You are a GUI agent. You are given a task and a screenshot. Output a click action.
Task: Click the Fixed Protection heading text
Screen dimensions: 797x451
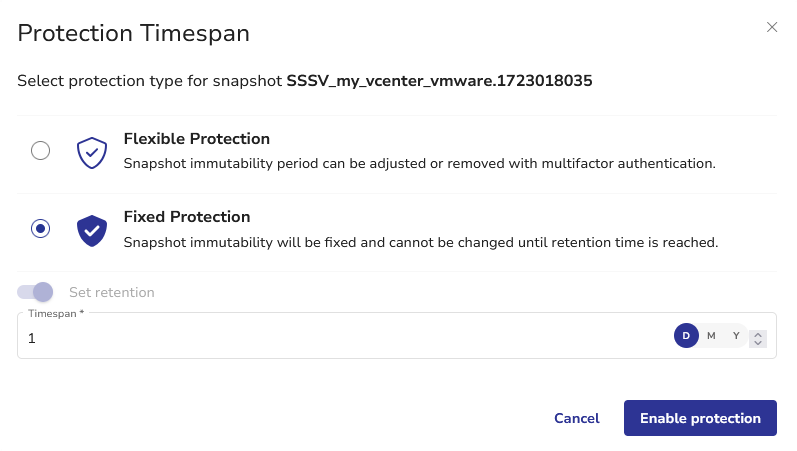click(186, 217)
